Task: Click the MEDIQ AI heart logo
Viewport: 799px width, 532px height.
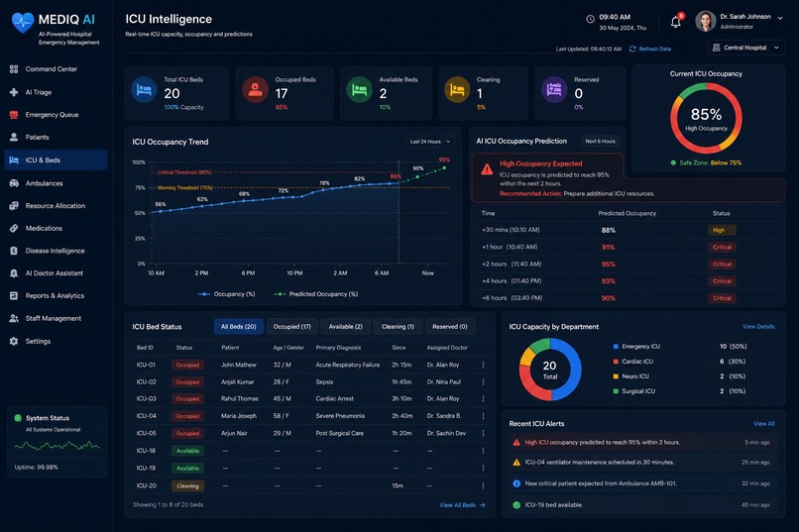Action: tap(23, 23)
